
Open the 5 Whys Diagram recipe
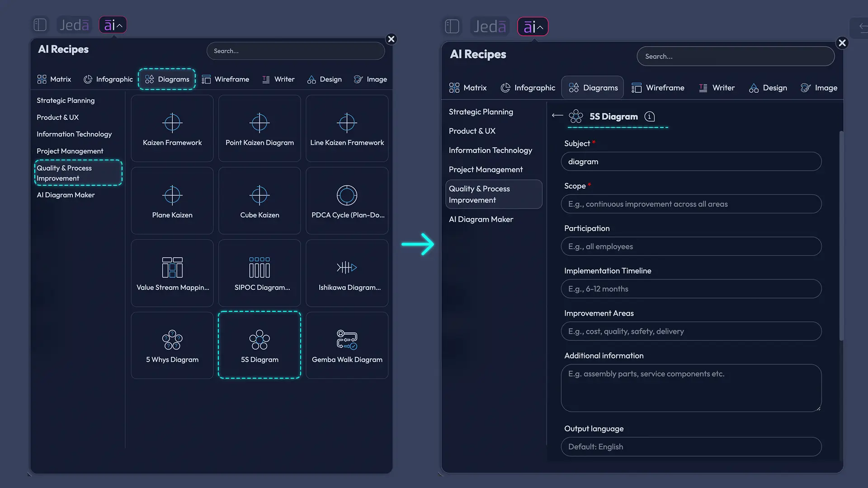(x=172, y=345)
